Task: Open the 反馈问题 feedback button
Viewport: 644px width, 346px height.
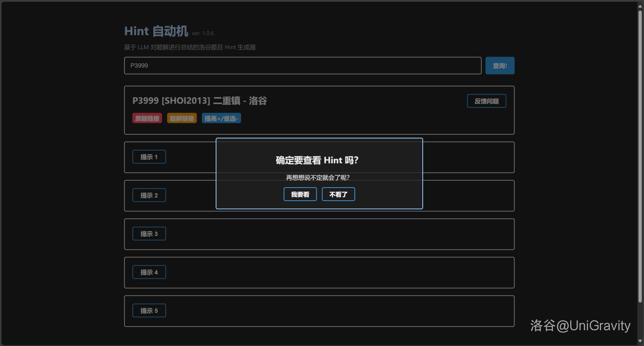Action: 486,101
